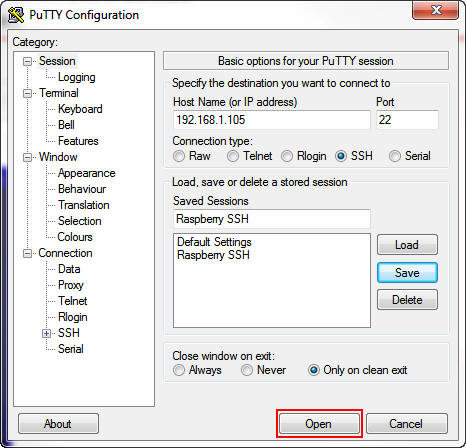Open the Connection category
Viewport: 466px width, 448px height.
(x=65, y=253)
